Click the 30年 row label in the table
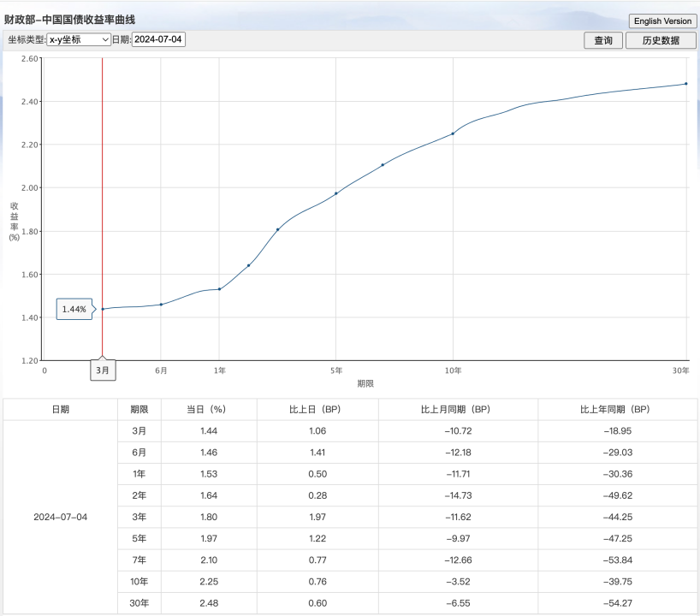The image size is (700, 616). click(139, 603)
